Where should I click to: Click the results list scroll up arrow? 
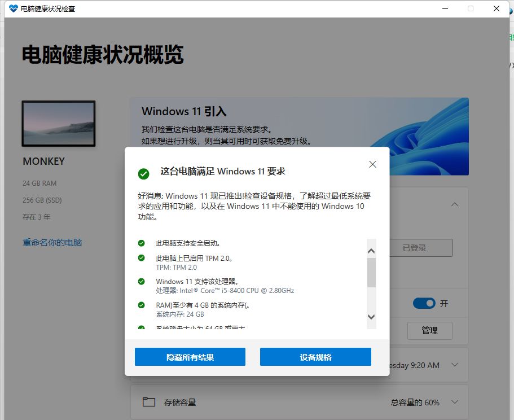(x=371, y=251)
